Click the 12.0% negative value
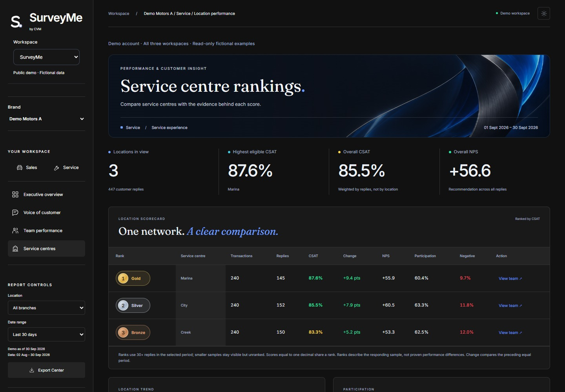Screen dimensions: 565x392 (467, 332)
